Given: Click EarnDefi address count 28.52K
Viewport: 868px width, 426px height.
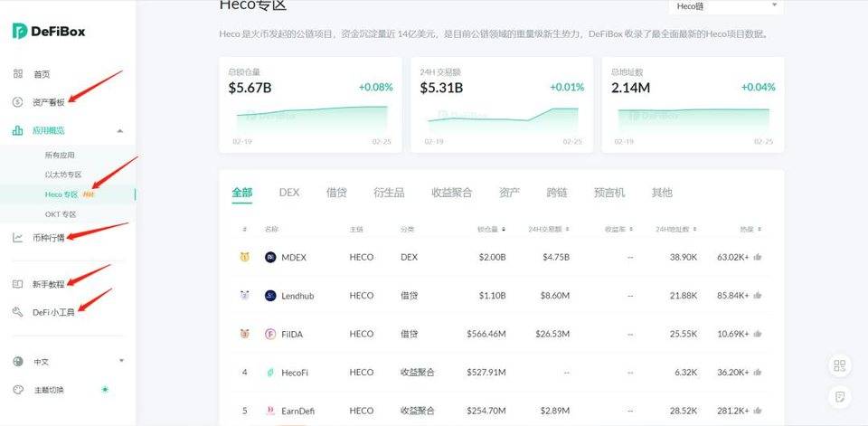Looking at the screenshot, I should tap(684, 411).
